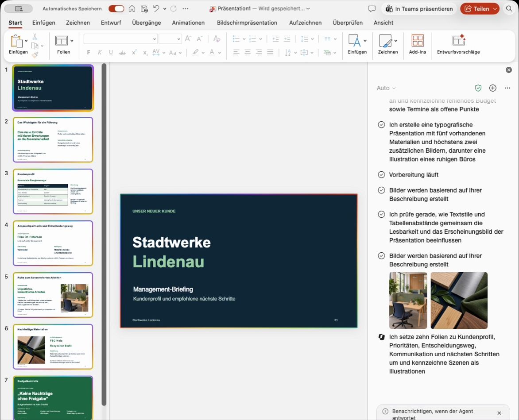Open the Entwurf tab
519x420 pixels.
coord(111,23)
